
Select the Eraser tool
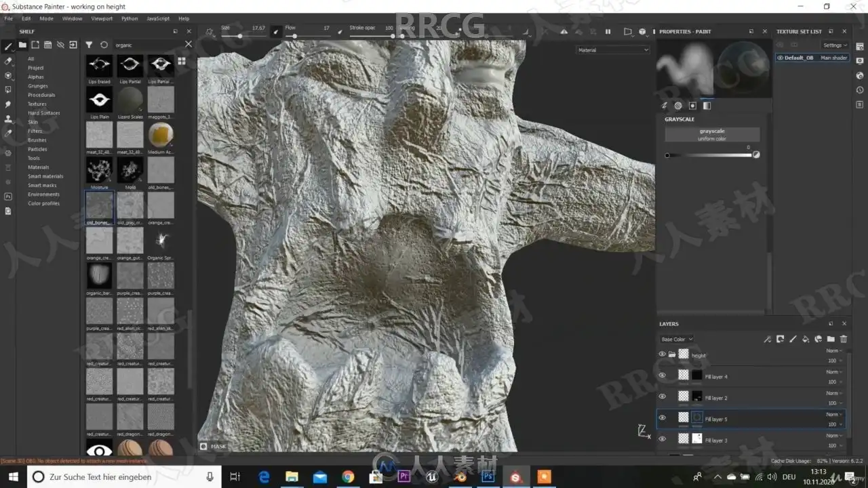click(x=8, y=61)
